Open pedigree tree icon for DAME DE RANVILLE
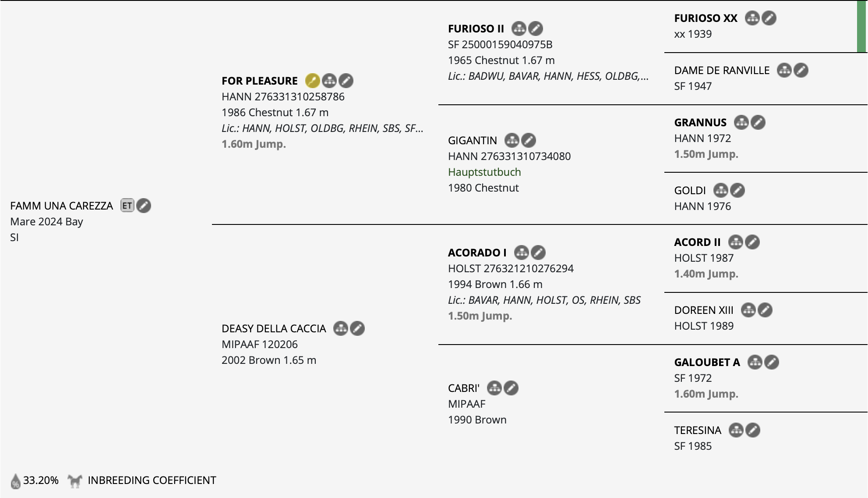Viewport: 868px width, 498px height. 784,70
